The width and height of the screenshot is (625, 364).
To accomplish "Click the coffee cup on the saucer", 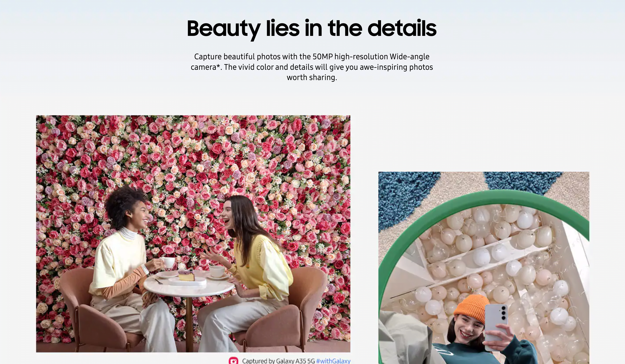I will click(217, 271).
